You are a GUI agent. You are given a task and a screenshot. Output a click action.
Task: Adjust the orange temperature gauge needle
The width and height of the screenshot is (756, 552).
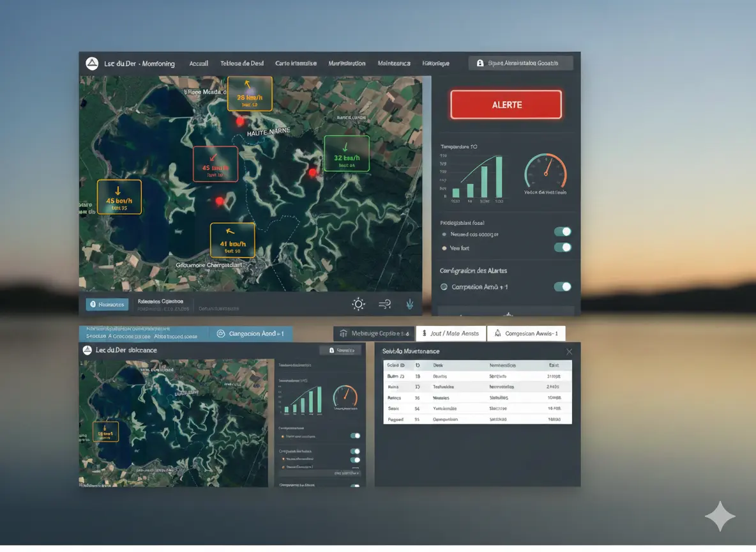tap(547, 169)
